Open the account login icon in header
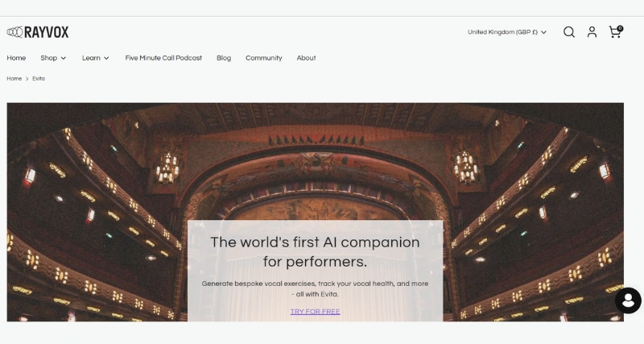 tap(592, 32)
